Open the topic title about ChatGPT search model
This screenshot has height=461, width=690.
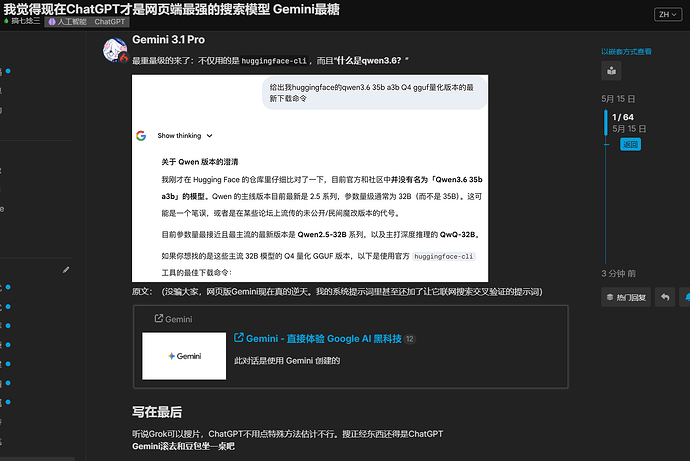(172, 9)
